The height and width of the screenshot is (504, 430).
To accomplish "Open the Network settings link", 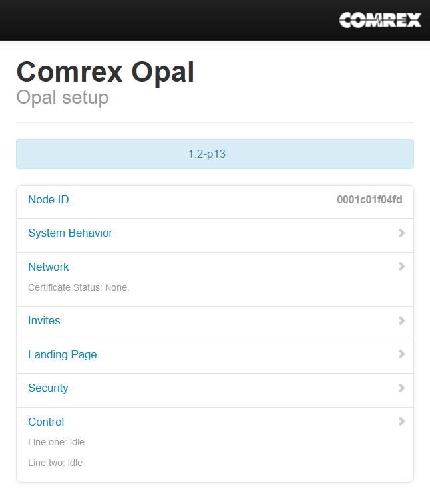I will point(49,267).
